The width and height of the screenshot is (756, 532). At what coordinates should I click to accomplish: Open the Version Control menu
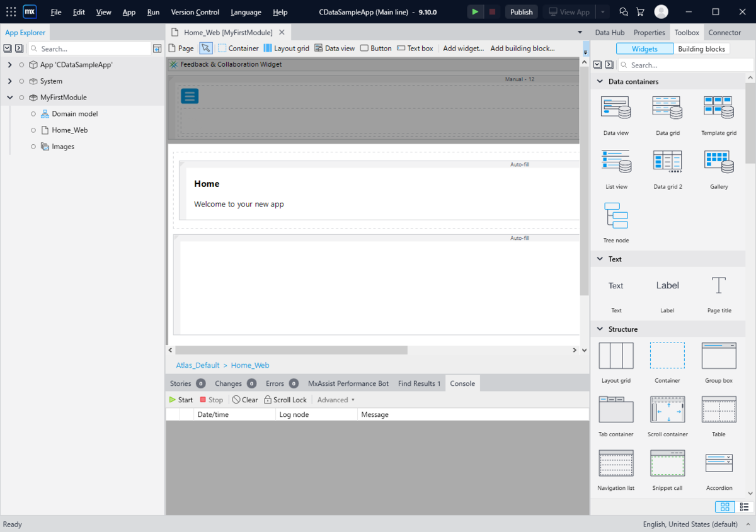coord(195,12)
